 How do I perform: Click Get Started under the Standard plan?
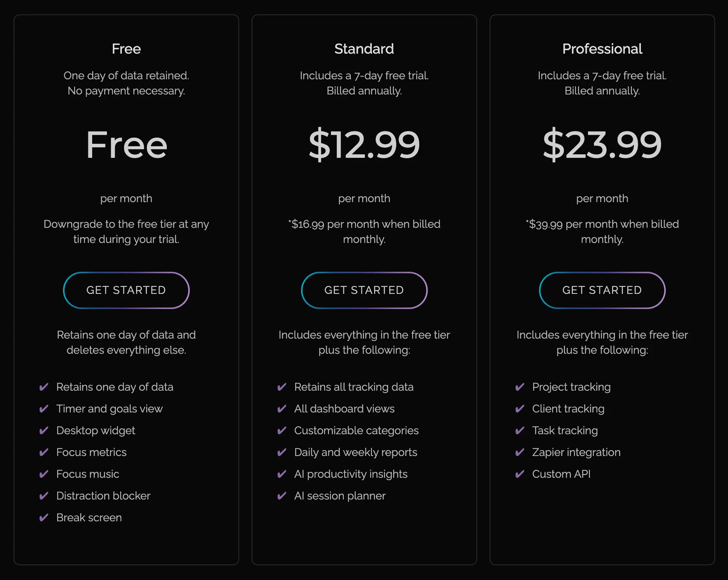(364, 290)
